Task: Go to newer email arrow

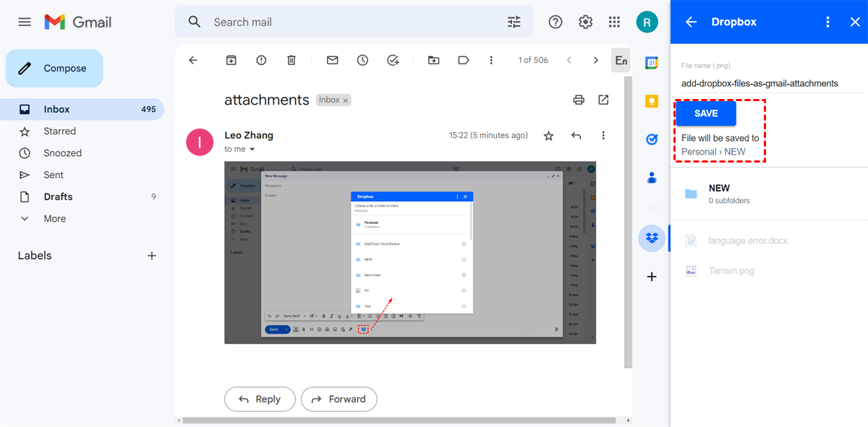Action: pyautogui.click(x=569, y=60)
